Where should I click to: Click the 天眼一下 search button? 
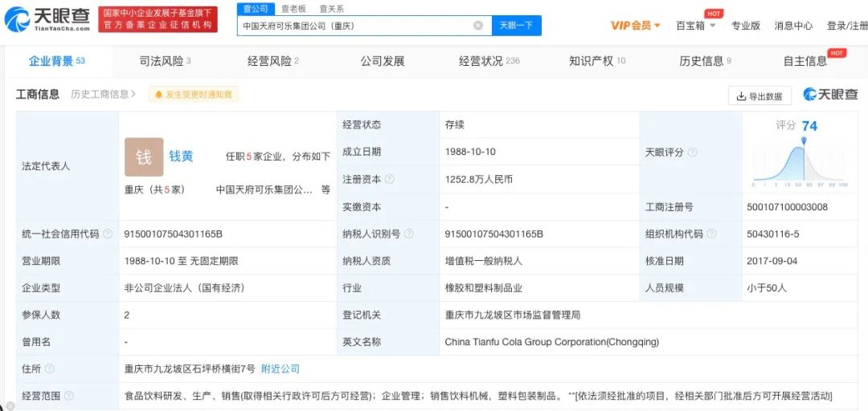pos(517,26)
